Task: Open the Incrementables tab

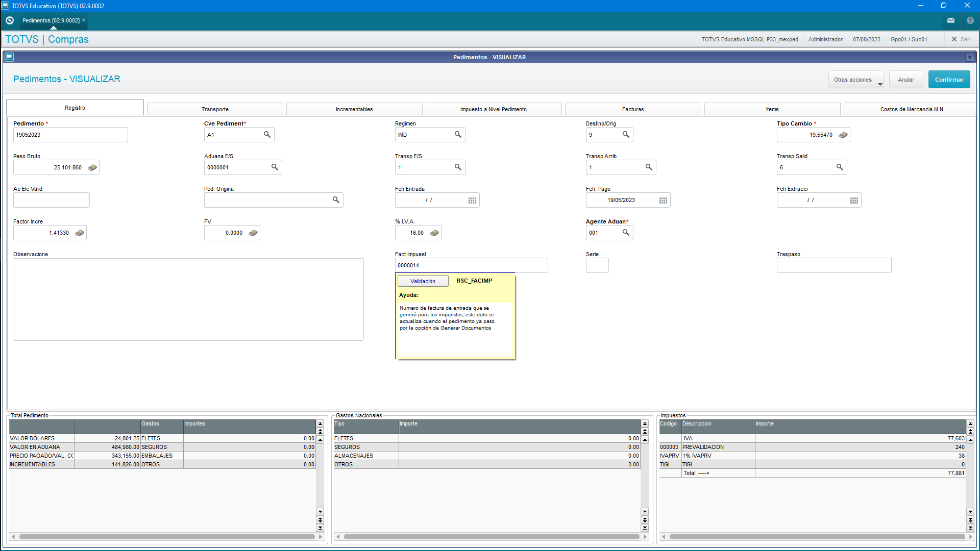Action: pos(354,109)
